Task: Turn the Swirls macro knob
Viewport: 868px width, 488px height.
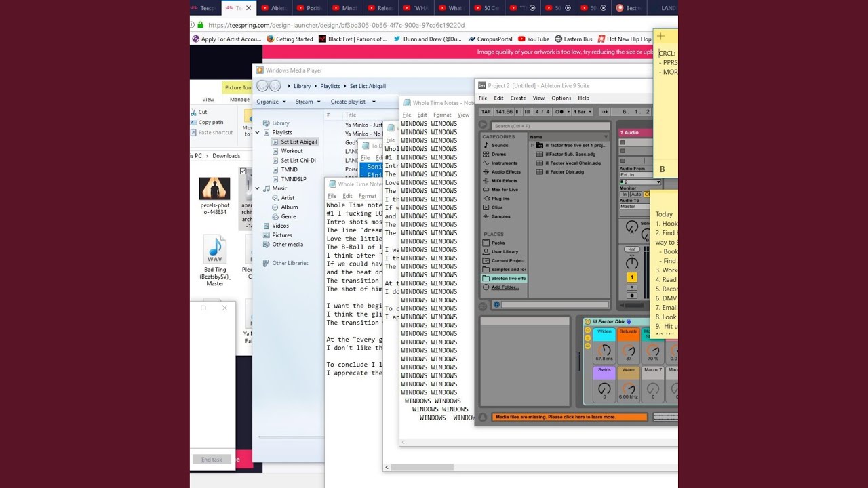Action: coord(604,388)
